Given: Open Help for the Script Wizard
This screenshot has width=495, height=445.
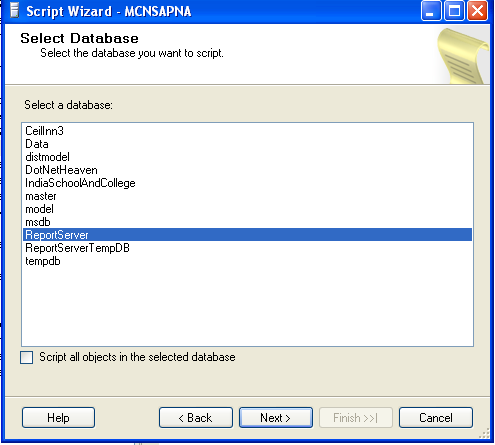Looking at the screenshot, I should coord(58,417).
